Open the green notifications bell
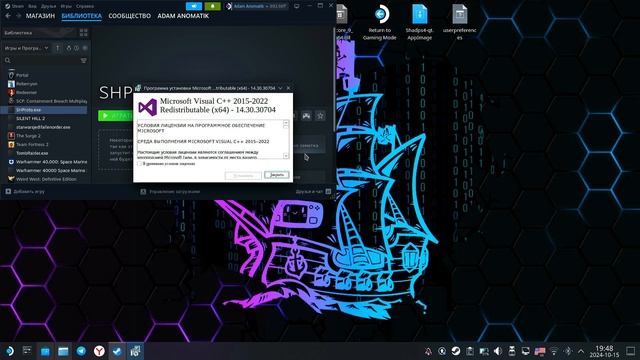 click(212, 6)
